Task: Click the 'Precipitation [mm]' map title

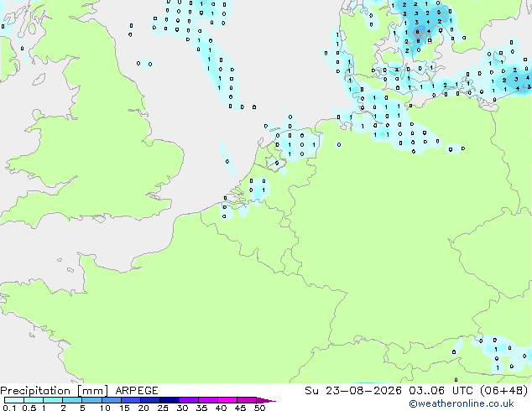Action: (x=55, y=391)
